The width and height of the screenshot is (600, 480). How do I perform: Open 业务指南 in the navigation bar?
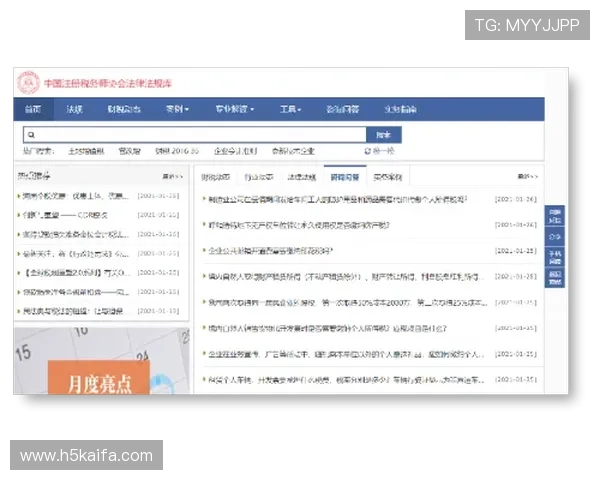point(400,109)
